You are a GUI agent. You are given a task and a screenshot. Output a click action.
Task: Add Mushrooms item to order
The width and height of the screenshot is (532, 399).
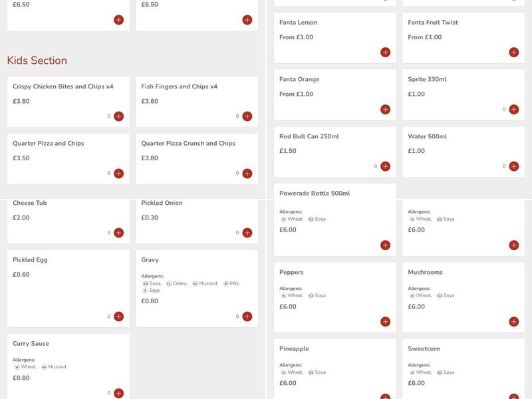tap(513, 322)
